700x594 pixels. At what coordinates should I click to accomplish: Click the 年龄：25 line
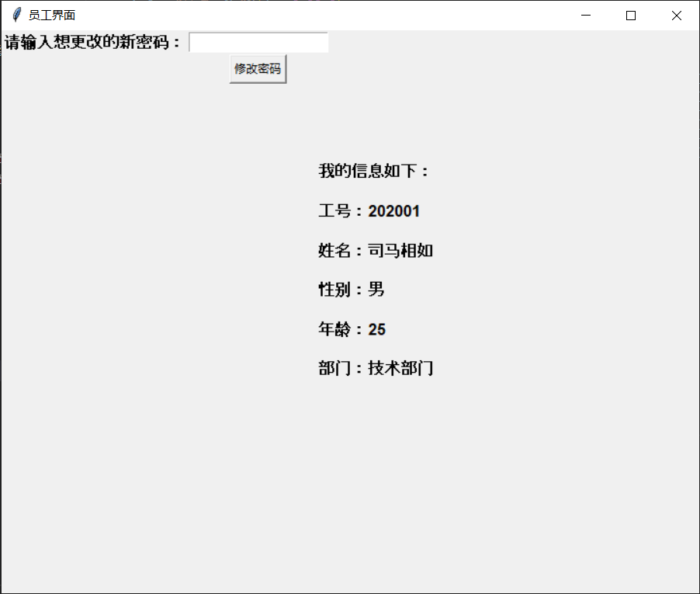pyautogui.click(x=352, y=329)
